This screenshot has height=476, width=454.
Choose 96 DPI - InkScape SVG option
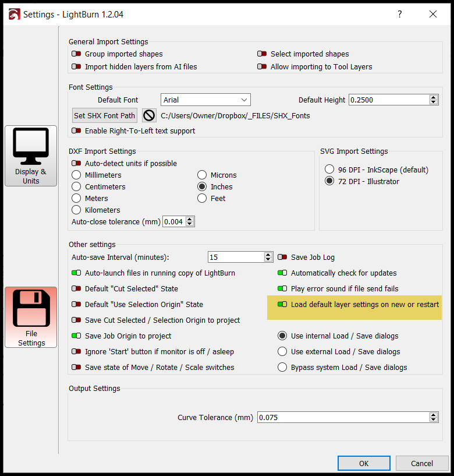[x=329, y=169]
